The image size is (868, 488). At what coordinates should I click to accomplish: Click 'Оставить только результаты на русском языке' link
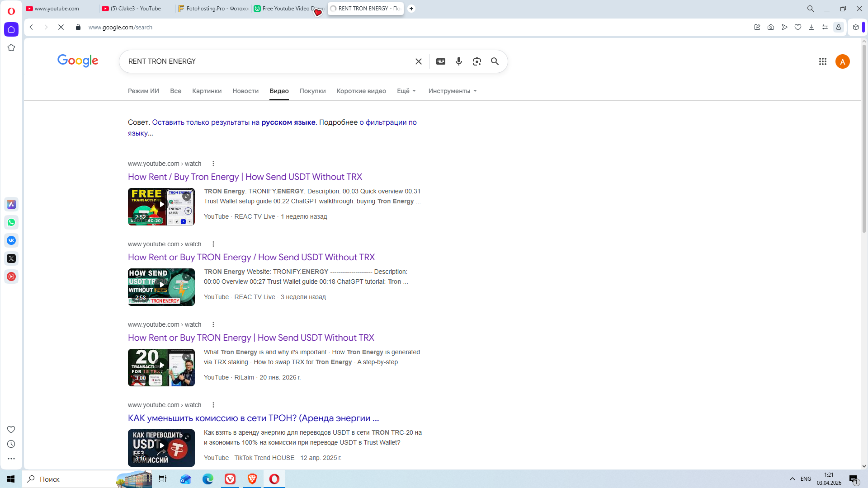[x=233, y=122]
